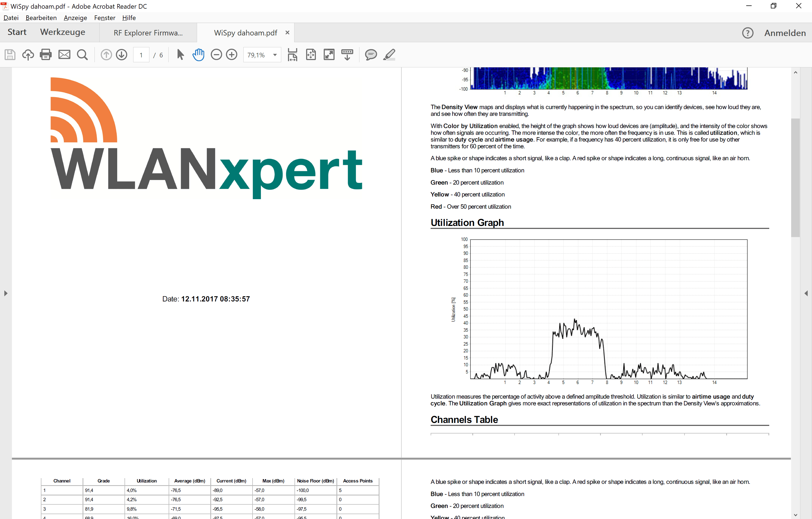Restore down the Acrobat Reader window

(x=774, y=6)
